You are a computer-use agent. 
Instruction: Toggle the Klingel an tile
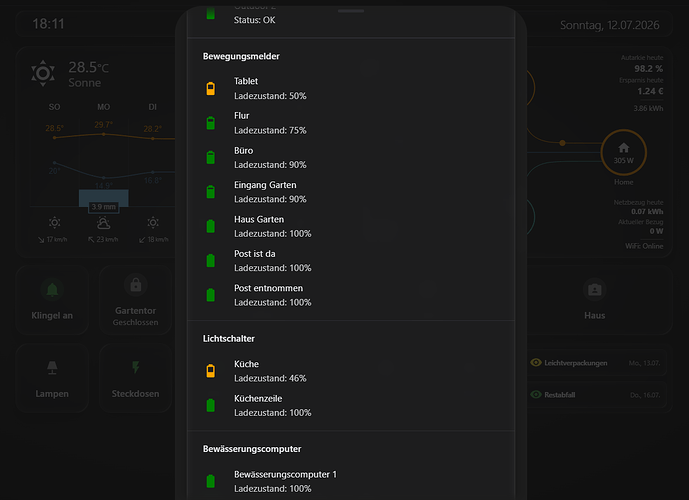pyautogui.click(x=52, y=301)
